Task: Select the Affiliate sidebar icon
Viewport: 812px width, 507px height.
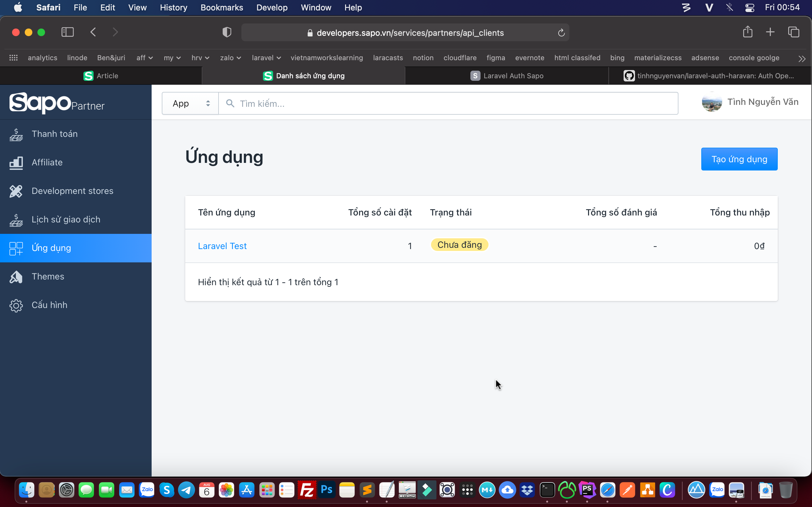Action: pos(16,162)
